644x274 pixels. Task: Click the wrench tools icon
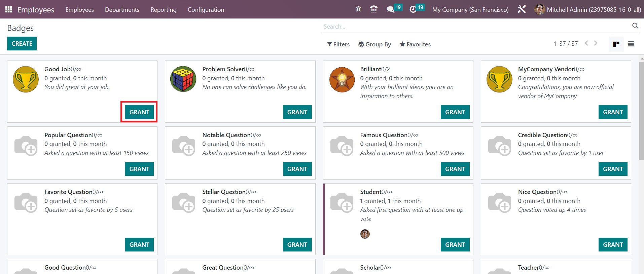[x=522, y=9]
